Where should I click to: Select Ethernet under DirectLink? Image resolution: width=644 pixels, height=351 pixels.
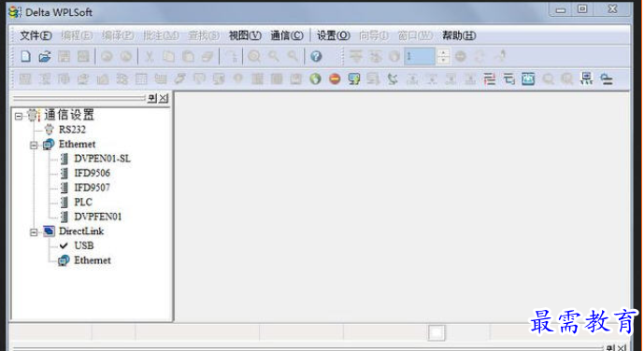[93, 260]
